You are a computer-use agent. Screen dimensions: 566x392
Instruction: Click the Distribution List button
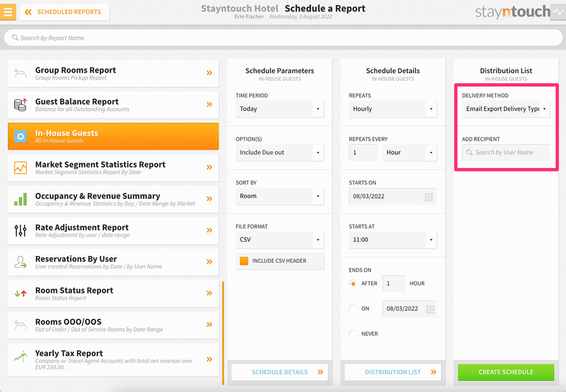click(393, 372)
